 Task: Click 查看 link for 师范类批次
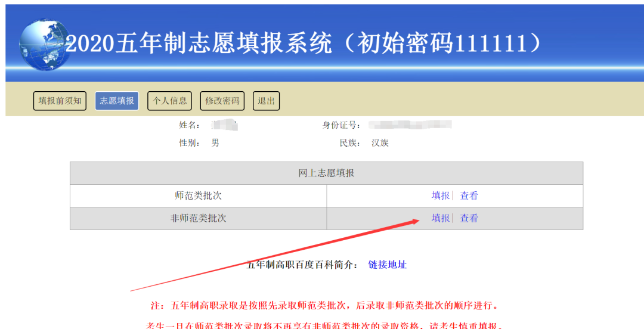(x=469, y=195)
